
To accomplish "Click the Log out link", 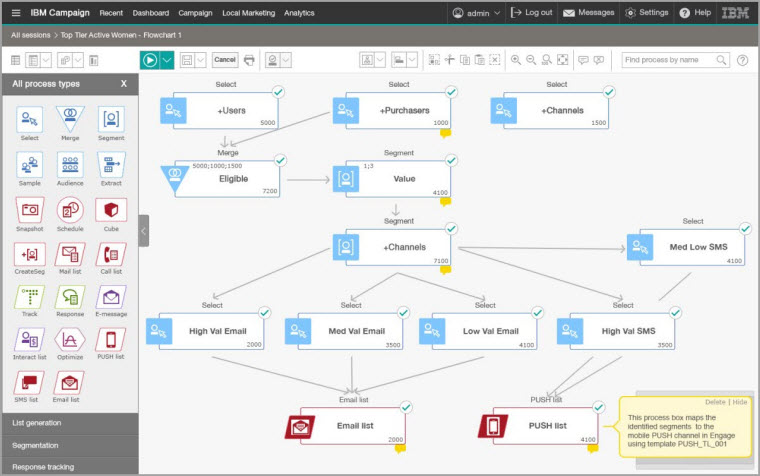I will point(531,13).
